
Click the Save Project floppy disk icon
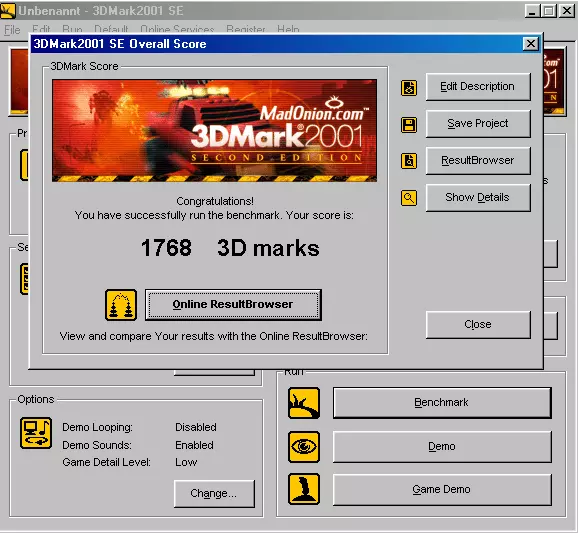pos(409,125)
